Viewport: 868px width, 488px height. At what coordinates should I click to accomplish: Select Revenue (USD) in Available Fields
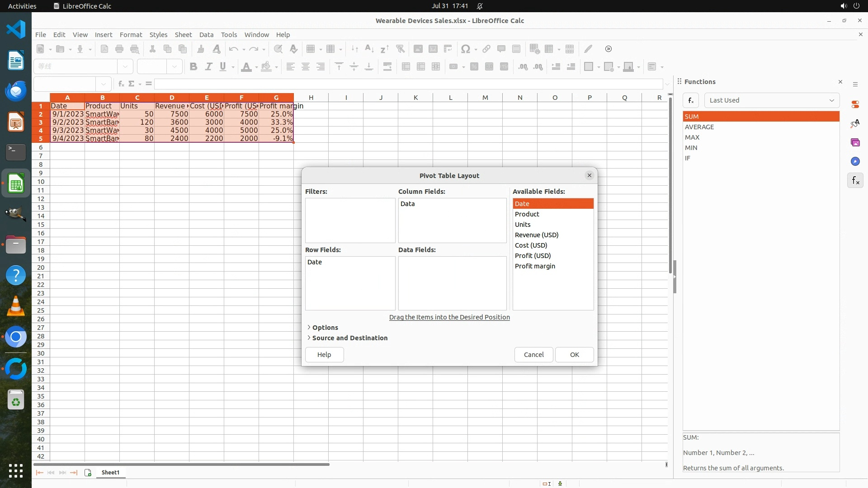[x=537, y=235]
